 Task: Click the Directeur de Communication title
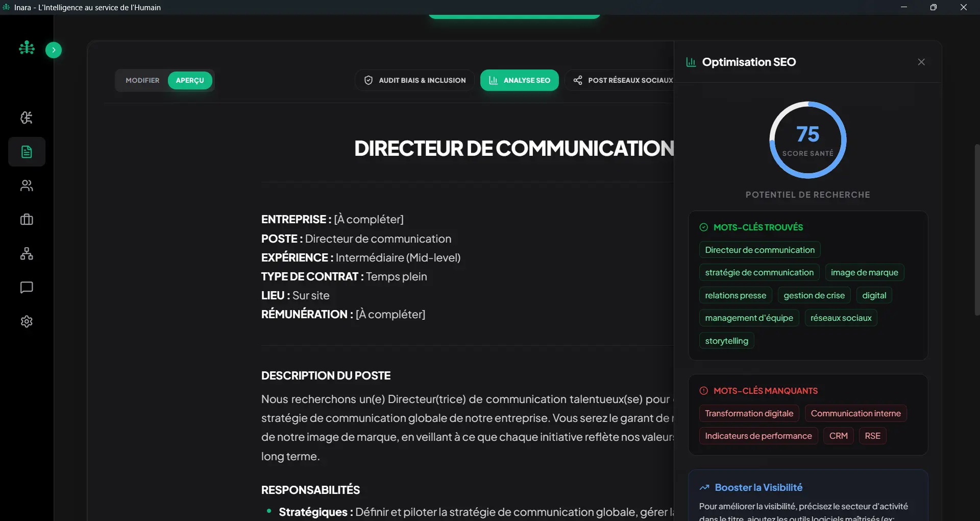(x=514, y=148)
